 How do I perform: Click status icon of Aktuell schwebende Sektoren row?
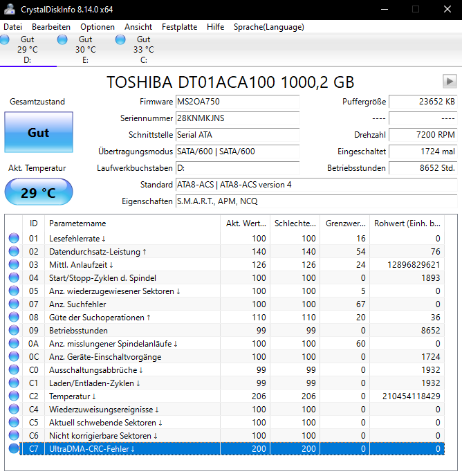(14, 423)
